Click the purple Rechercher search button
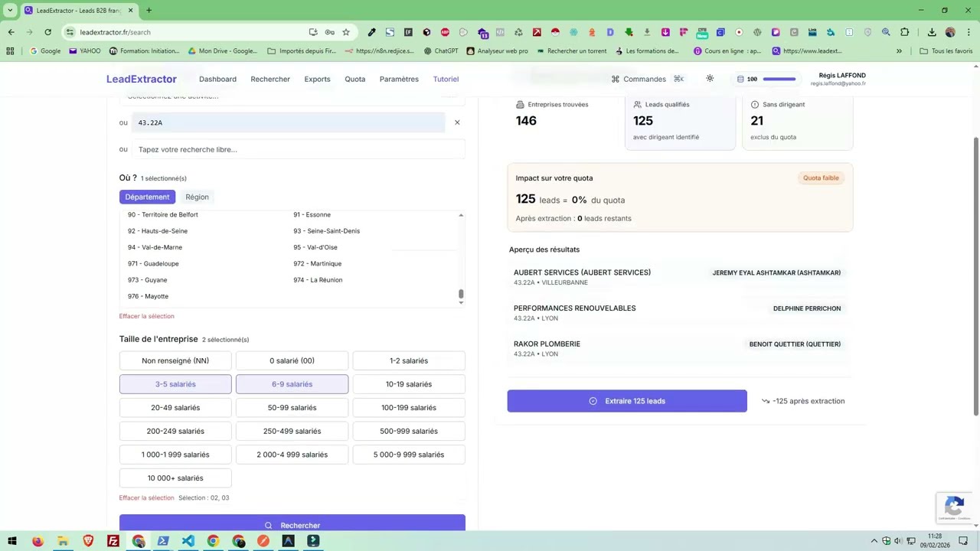This screenshot has height=551, width=980. tap(292, 523)
